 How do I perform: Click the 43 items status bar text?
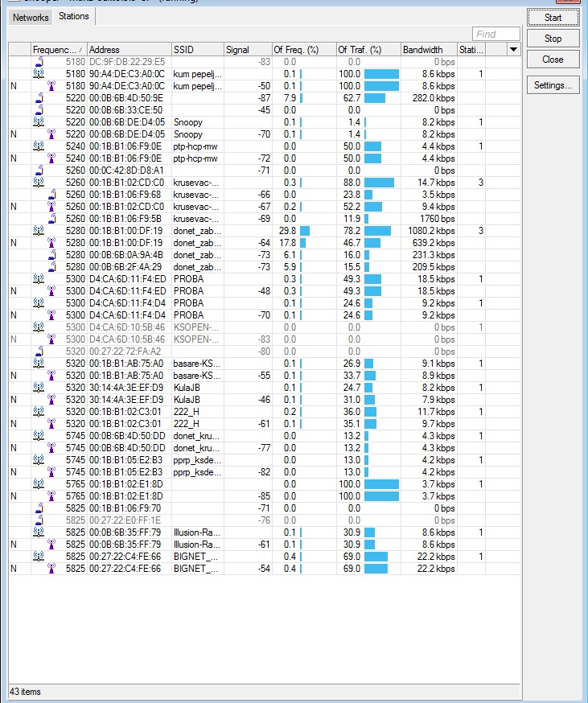(x=25, y=692)
